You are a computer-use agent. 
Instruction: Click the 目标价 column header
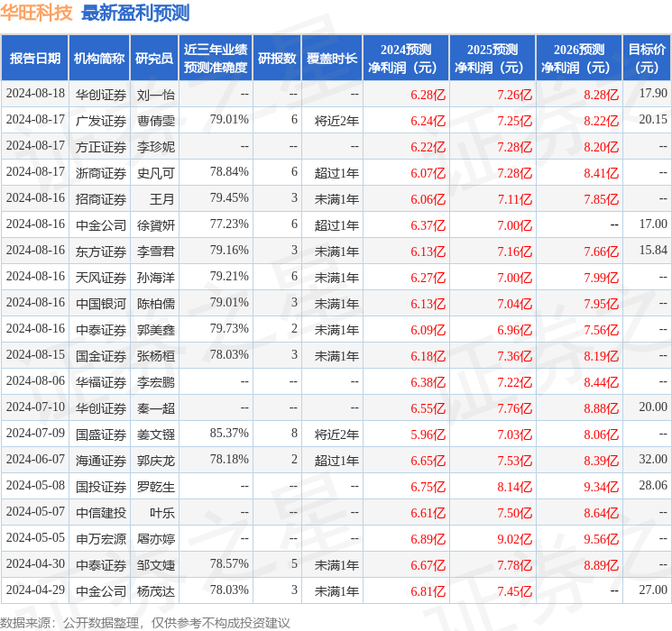coord(647,59)
